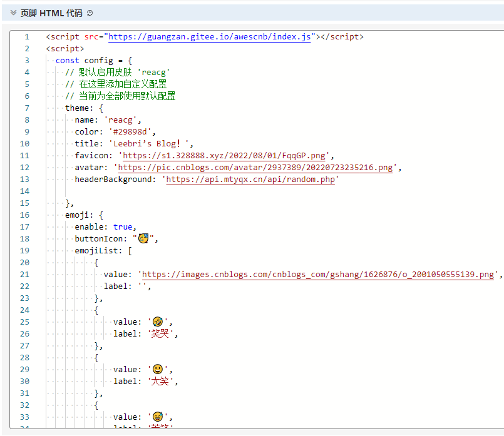Screen dimensions: 504x436
Task: Click the 'theme: {' line
Action: (85, 108)
